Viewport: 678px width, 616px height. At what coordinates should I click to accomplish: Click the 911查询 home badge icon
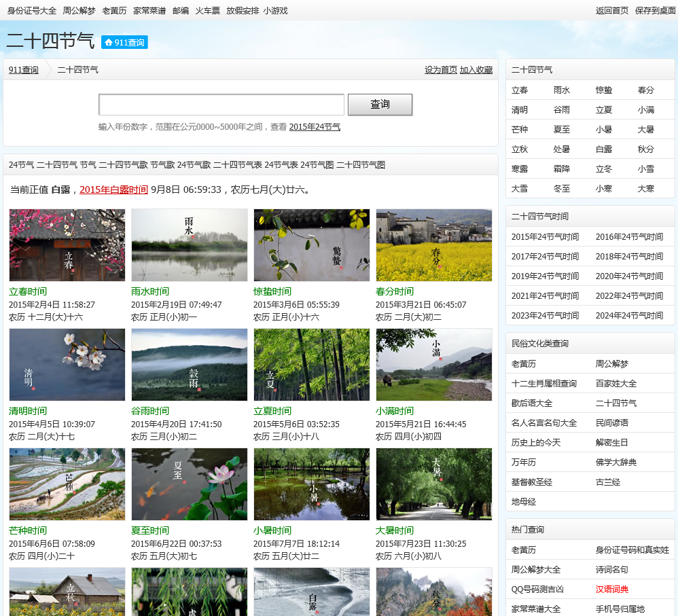tap(124, 42)
